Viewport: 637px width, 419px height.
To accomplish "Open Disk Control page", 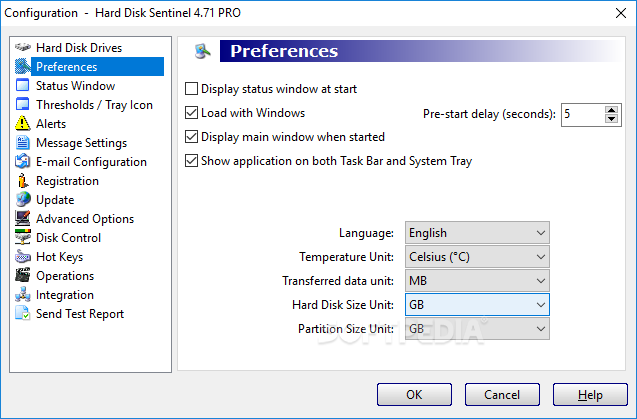I will pos(68,238).
